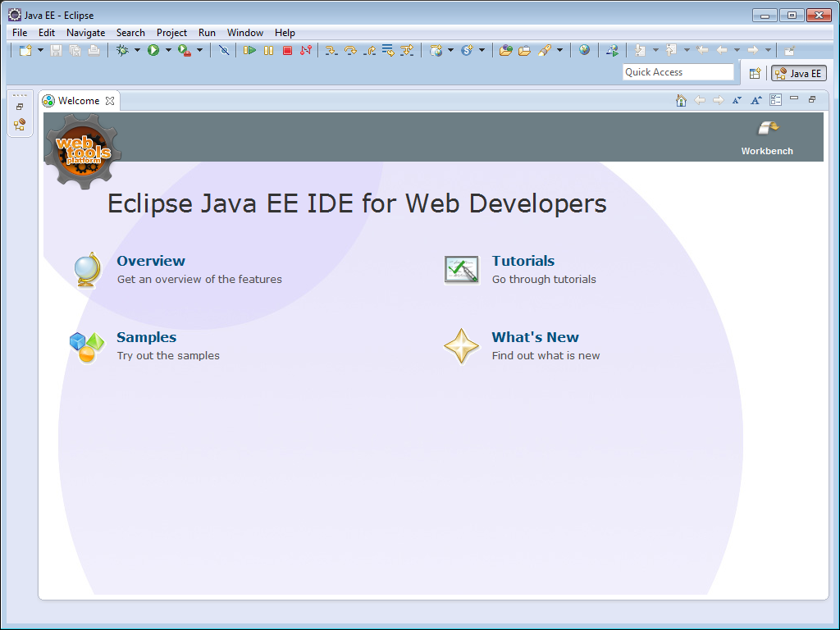The width and height of the screenshot is (840, 630).
Task: Click the Launch Web Service run icon
Action: pyautogui.click(x=612, y=50)
